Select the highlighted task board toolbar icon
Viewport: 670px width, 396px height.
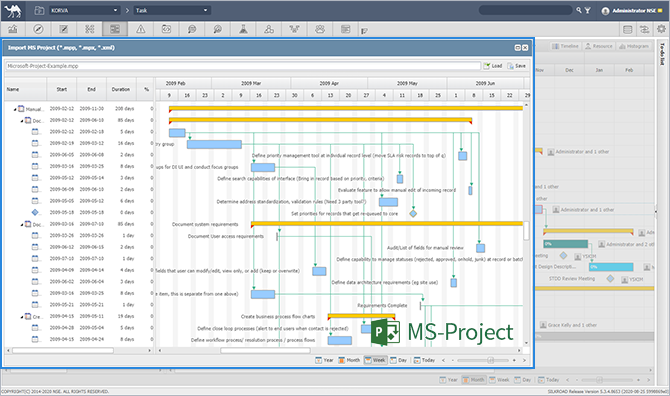tap(115, 29)
